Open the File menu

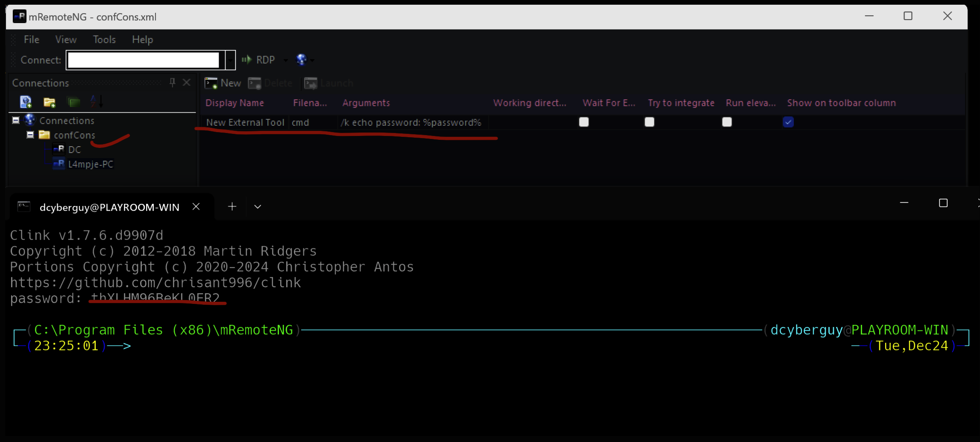point(32,40)
